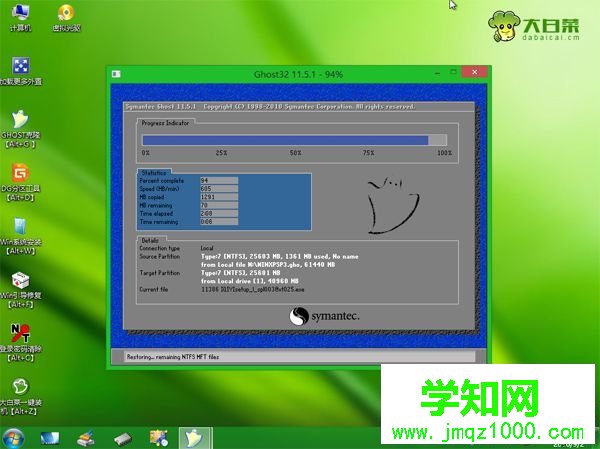Click the 'Percent complete' statistics row

pos(189,180)
